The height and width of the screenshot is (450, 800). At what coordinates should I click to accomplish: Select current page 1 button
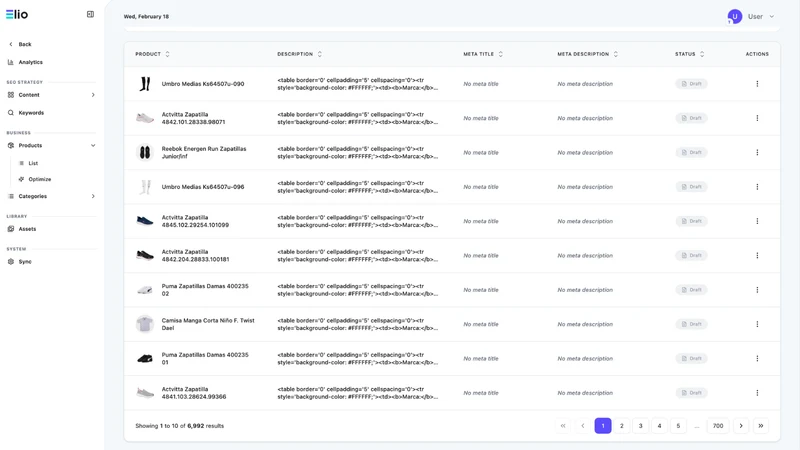point(603,426)
